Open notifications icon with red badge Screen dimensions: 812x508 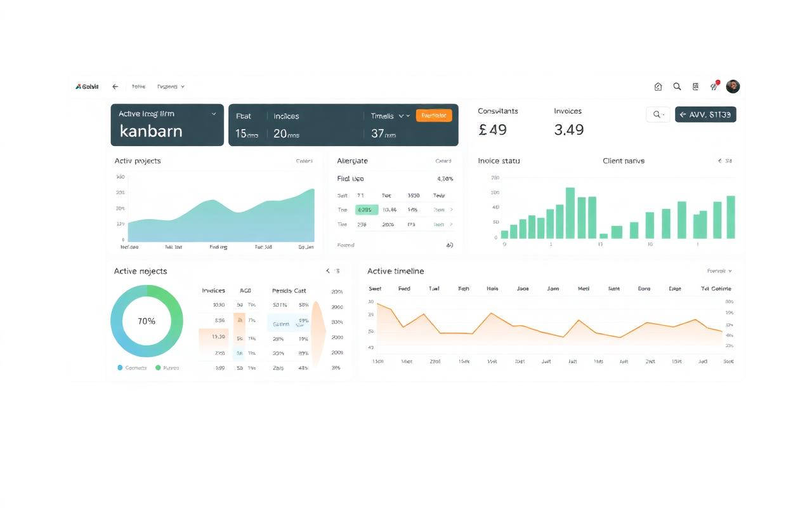(714, 86)
